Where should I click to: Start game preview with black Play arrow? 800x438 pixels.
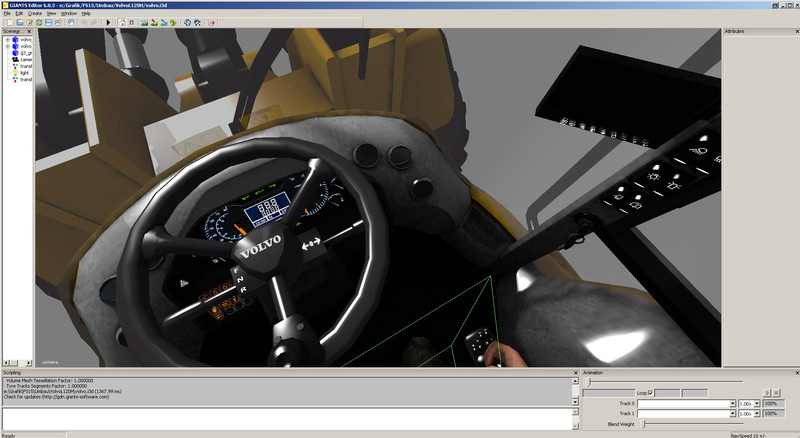[108, 22]
